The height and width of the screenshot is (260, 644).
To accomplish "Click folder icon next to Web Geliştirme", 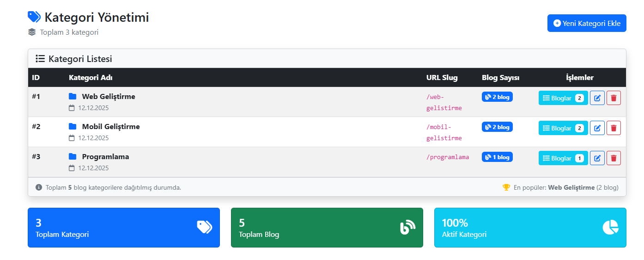I will point(73,97).
